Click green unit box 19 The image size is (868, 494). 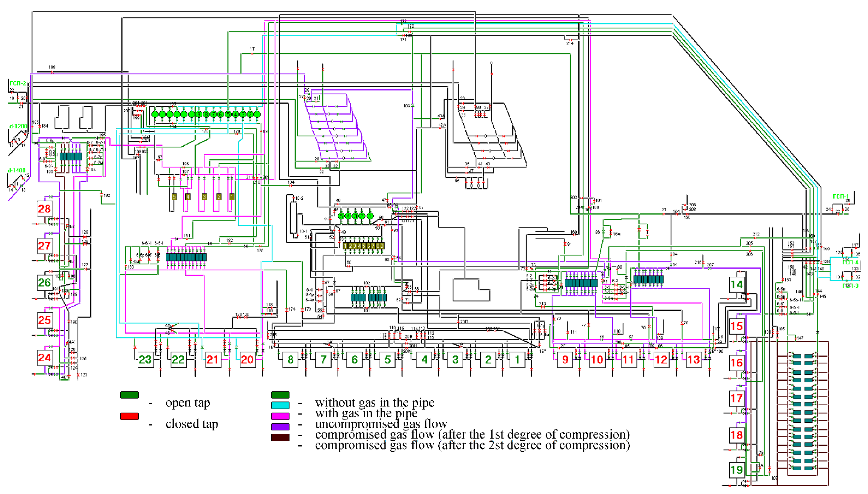[x=737, y=470]
